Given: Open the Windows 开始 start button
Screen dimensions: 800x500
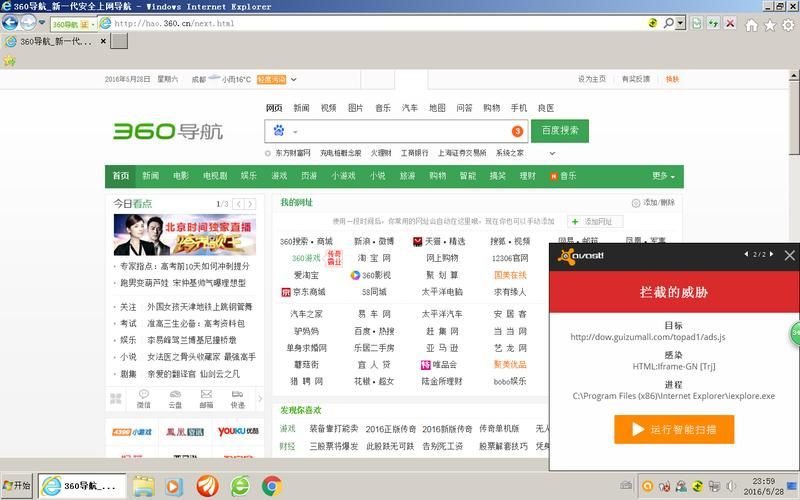Looking at the screenshot, I should click(16, 485).
